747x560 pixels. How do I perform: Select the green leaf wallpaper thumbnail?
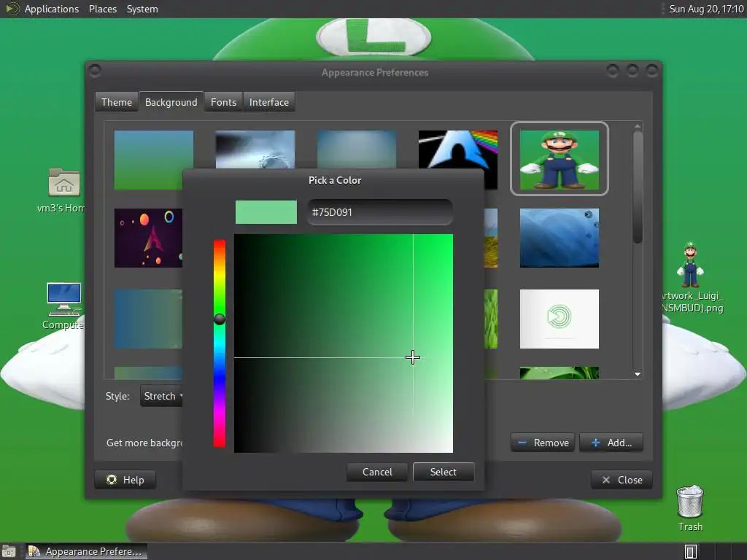point(560,373)
